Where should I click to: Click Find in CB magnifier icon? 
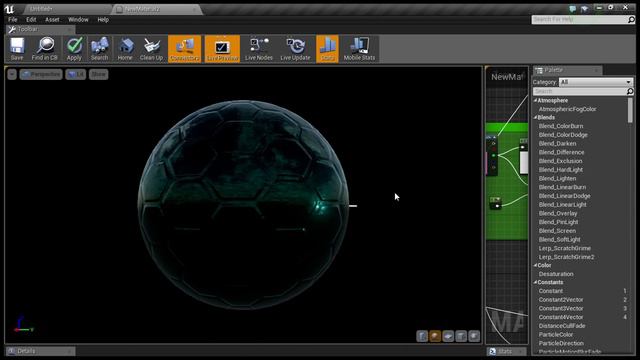[45, 49]
